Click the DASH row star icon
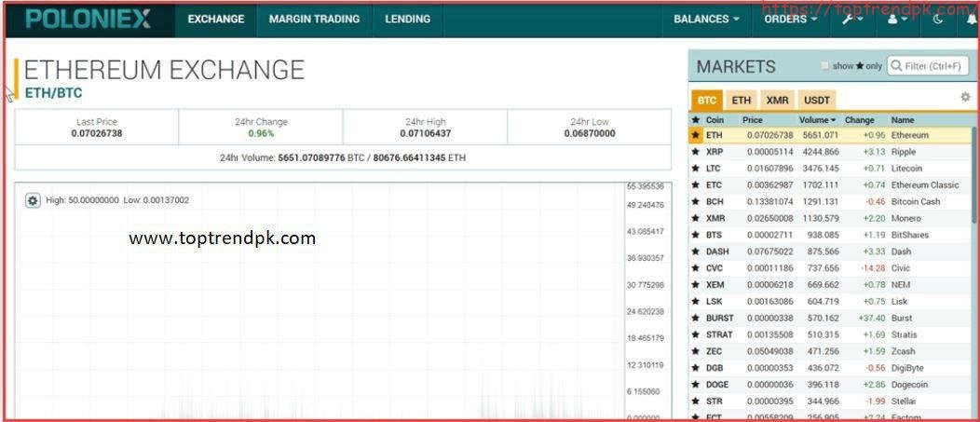The height and width of the screenshot is (422, 980). [695, 252]
